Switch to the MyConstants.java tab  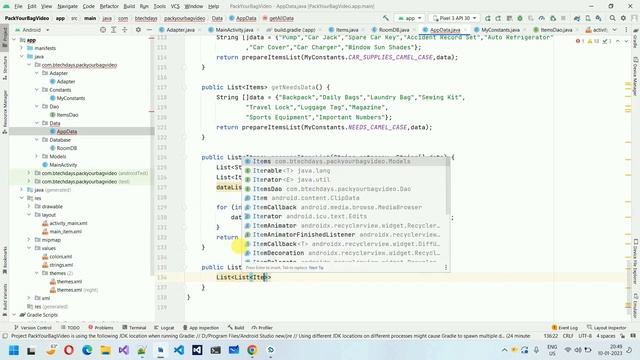coord(500,30)
